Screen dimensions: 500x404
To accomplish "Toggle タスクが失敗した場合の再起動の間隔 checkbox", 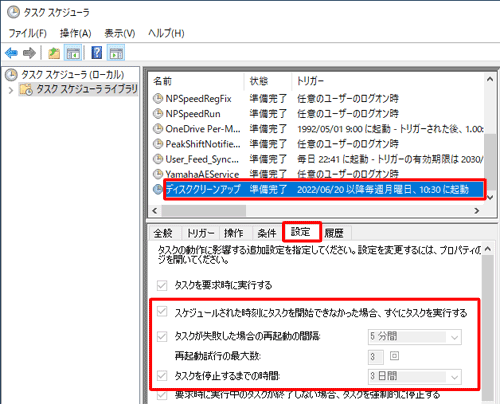I will point(162,336).
